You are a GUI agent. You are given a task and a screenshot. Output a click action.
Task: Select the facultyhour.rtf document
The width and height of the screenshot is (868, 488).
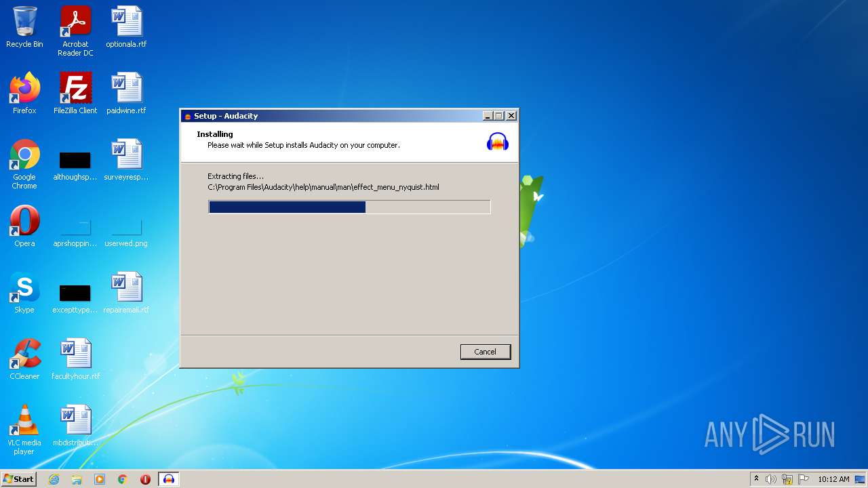75,359
